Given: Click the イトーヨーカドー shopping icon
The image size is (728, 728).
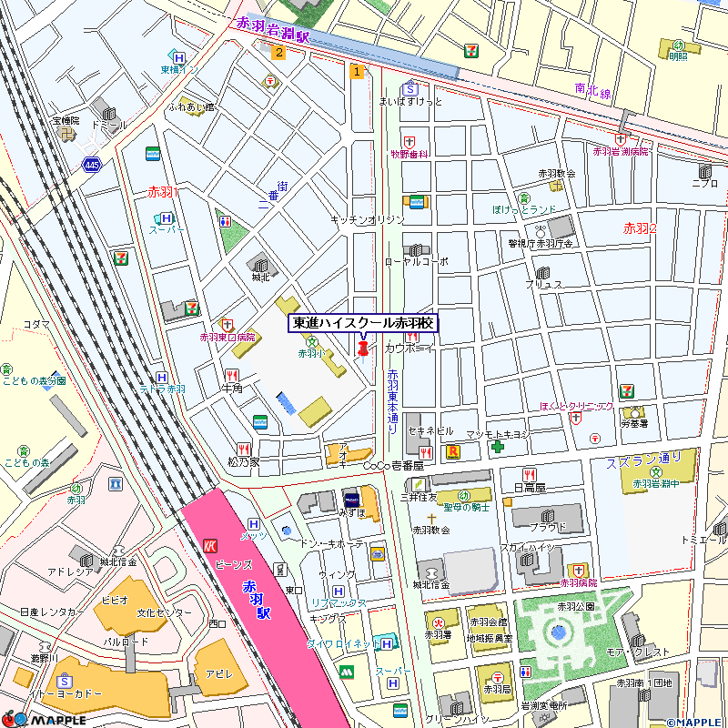Looking at the screenshot, I should (64, 682).
